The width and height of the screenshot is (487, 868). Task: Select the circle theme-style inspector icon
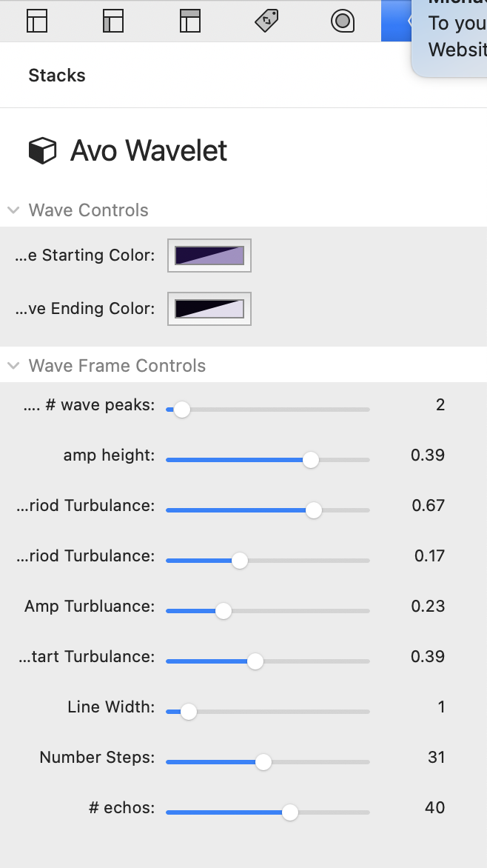(343, 21)
